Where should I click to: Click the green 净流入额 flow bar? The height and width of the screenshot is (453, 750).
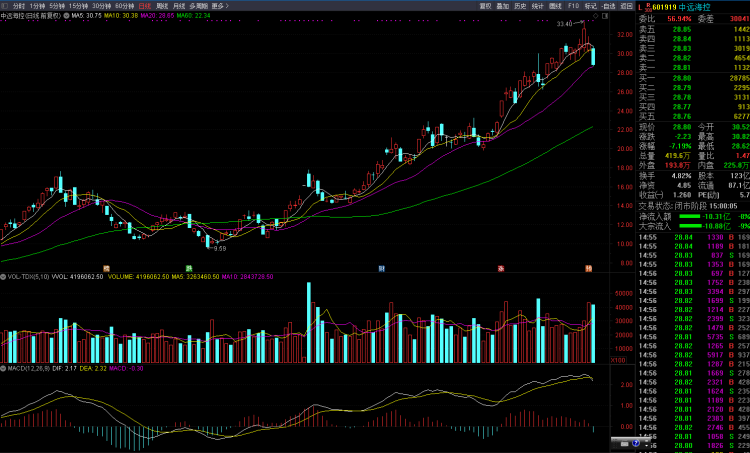pyautogui.click(x=692, y=216)
